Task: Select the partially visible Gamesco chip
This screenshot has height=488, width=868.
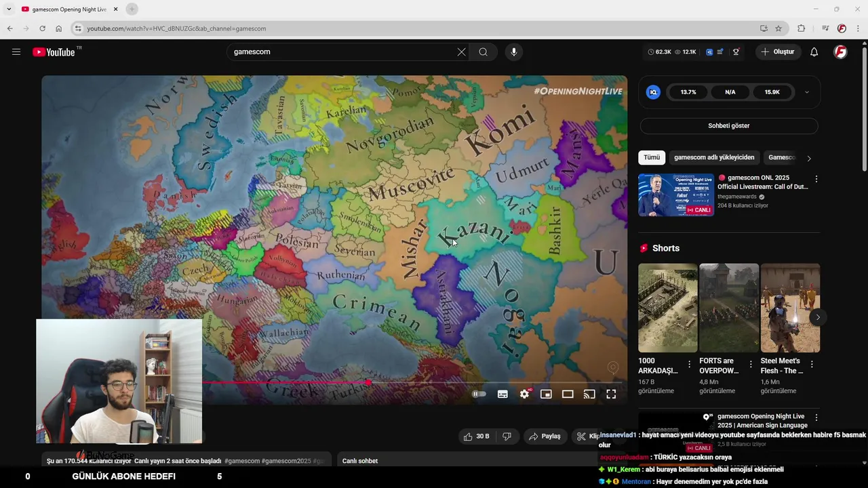Action: pyautogui.click(x=780, y=157)
